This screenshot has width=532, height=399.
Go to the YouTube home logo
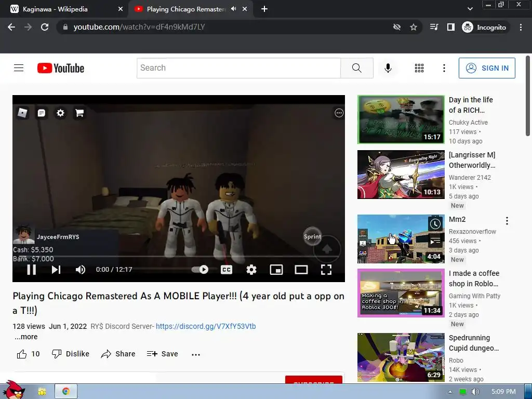(x=61, y=68)
